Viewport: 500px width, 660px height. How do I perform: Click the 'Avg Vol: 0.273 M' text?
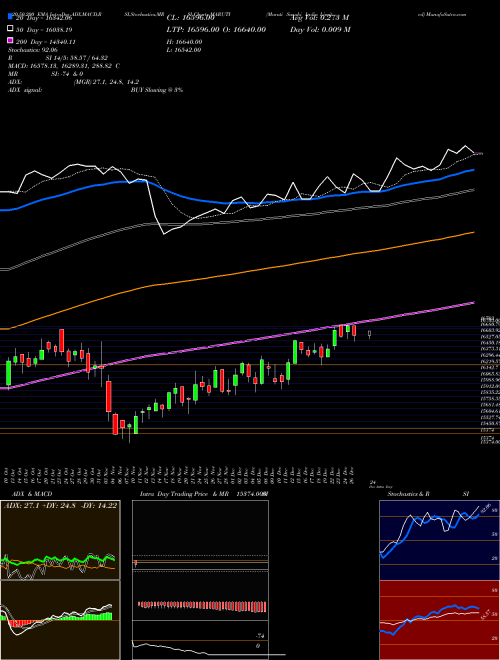[x=319, y=18]
